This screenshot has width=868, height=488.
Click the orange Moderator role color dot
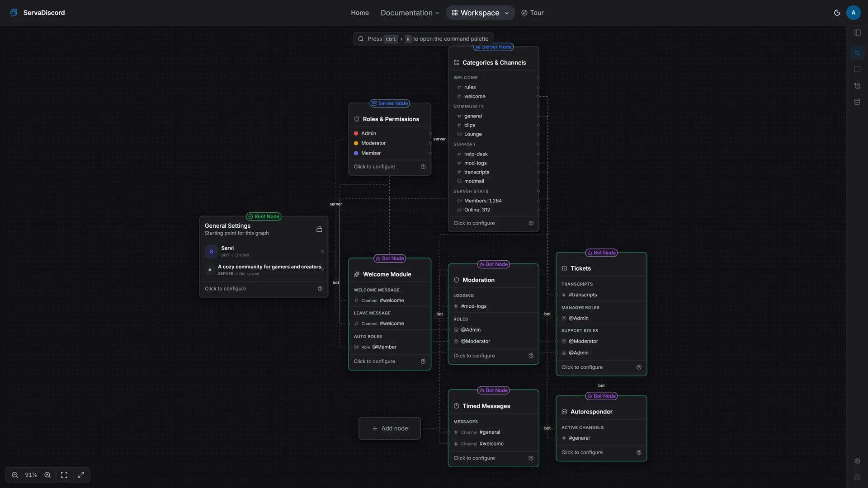(356, 143)
